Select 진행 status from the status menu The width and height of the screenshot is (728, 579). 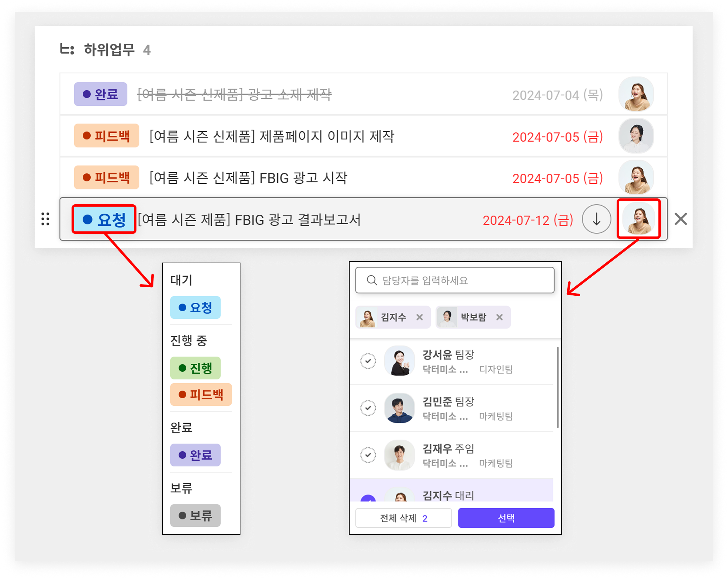pos(195,368)
